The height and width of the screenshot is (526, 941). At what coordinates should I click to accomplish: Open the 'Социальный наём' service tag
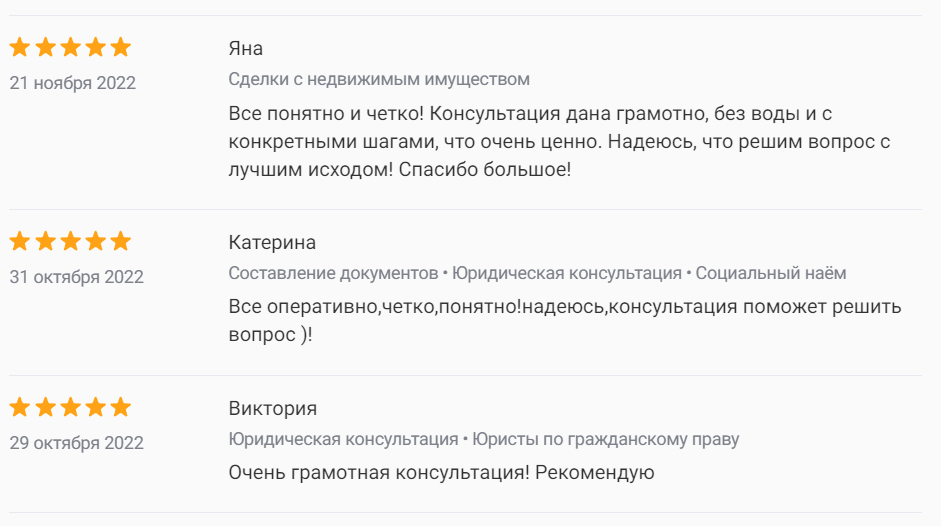coord(771,274)
